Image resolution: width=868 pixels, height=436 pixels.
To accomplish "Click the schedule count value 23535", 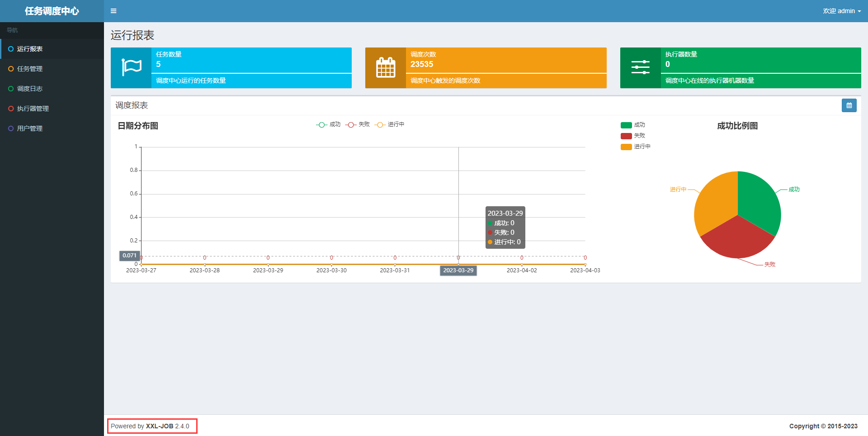I will coord(422,64).
